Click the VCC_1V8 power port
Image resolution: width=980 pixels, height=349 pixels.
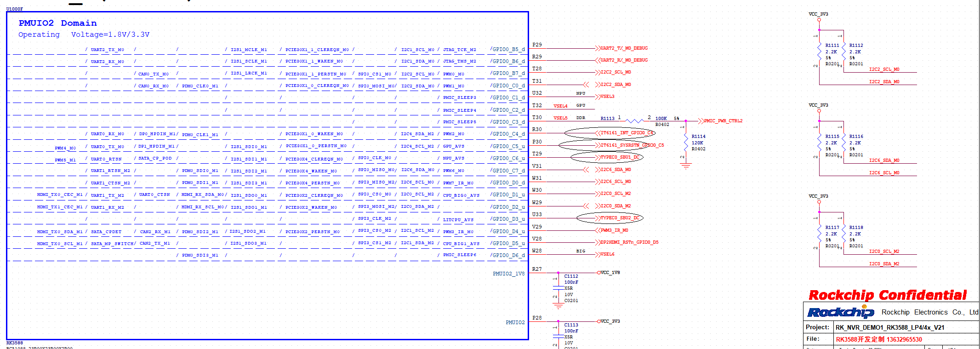coord(610,273)
